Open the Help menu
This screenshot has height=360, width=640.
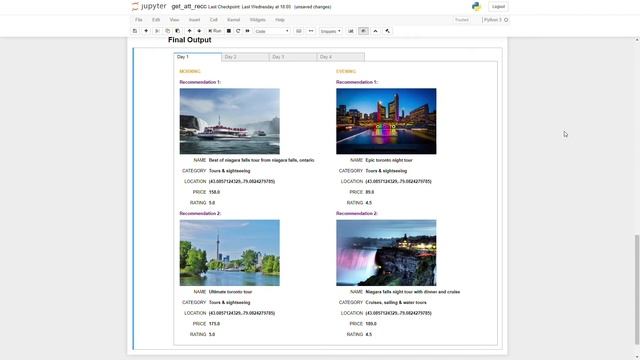click(x=280, y=20)
